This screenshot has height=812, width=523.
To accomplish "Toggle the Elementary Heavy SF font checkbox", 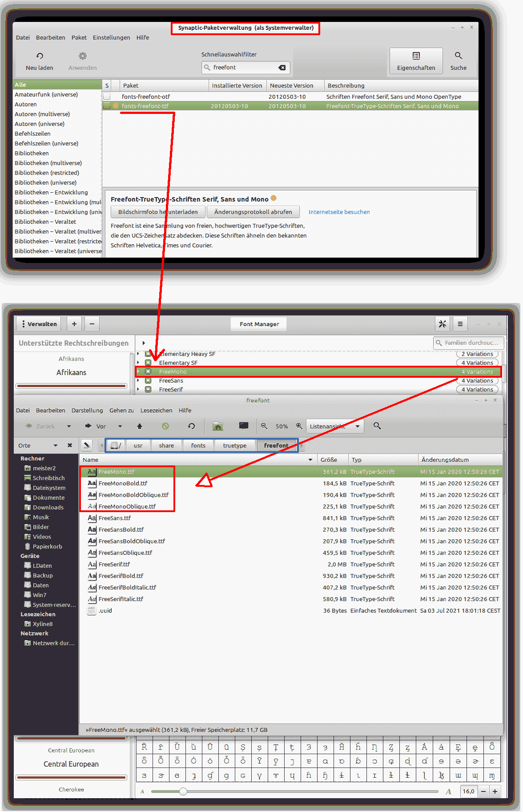I will [x=148, y=354].
